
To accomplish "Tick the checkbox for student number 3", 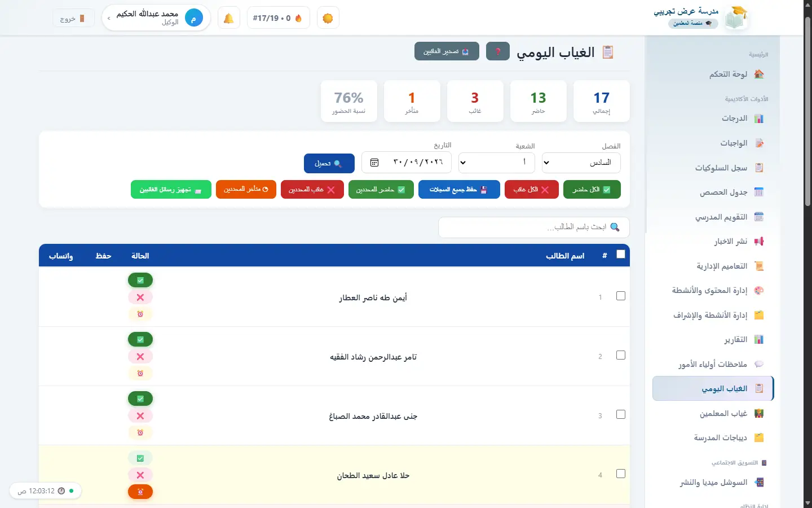I will coord(621,414).
